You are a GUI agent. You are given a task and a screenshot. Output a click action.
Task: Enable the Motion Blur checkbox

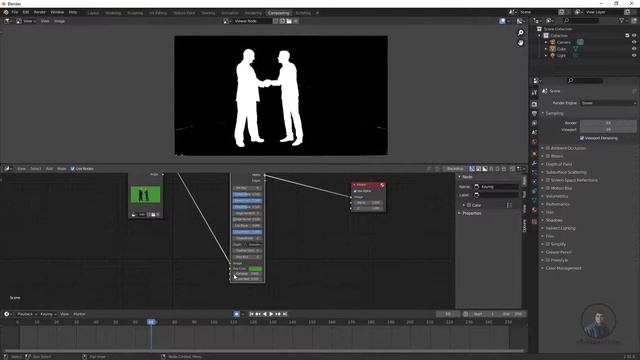click(548, 188)
